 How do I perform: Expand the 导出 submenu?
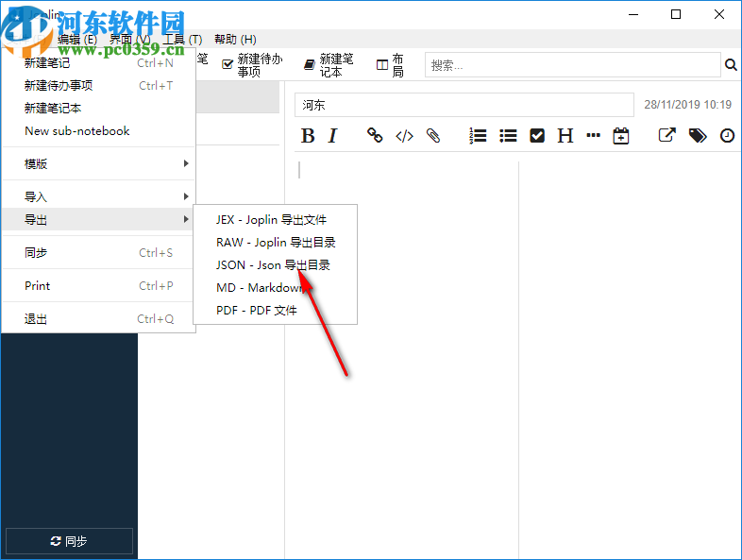coord(98,220)
